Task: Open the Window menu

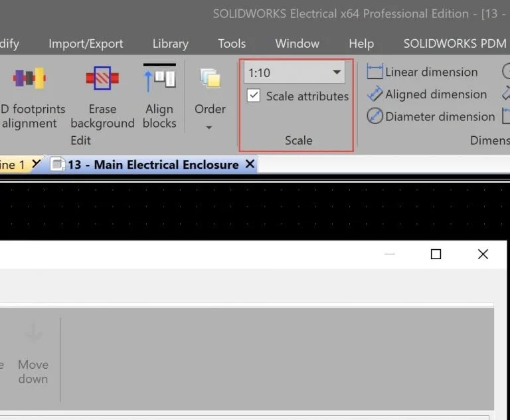Action: tap(297, 43)
